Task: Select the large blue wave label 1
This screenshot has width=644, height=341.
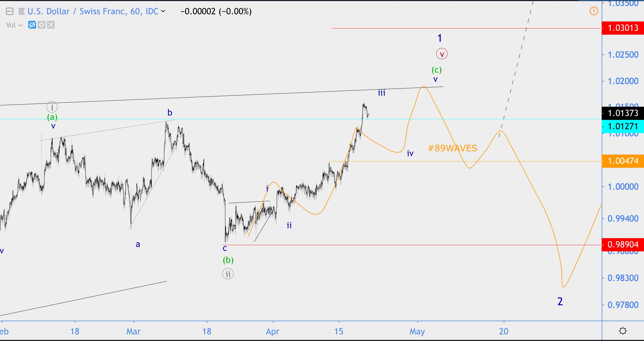Action: [440, 38]
